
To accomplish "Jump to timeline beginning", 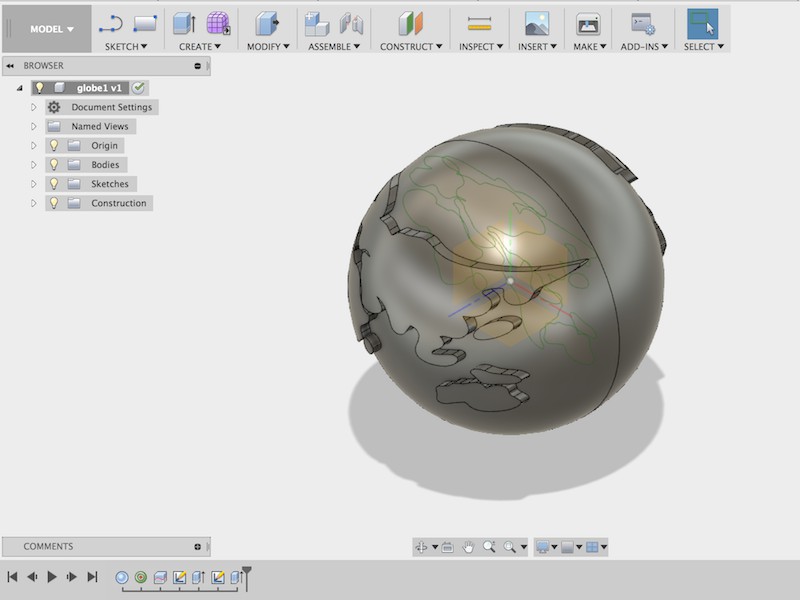I will 12,577.
